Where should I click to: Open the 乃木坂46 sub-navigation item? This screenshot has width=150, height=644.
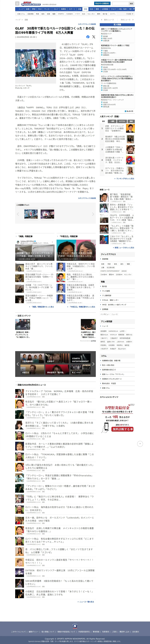(70, 14)
